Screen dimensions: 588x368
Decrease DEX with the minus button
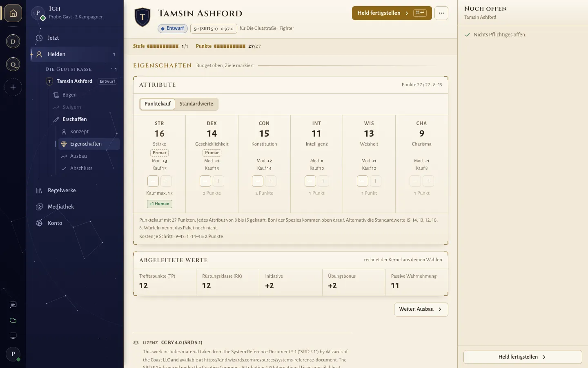[205, 181]
